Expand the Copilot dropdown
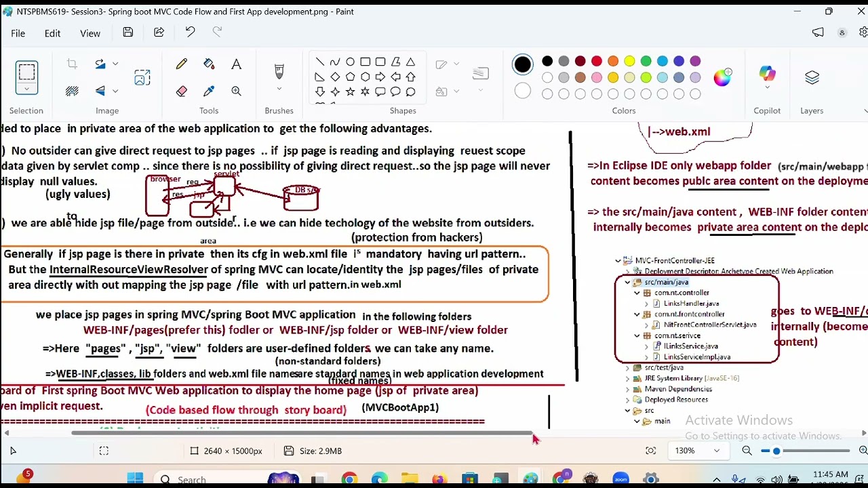The height and width of the screenshot is (488, 868). 767,88
